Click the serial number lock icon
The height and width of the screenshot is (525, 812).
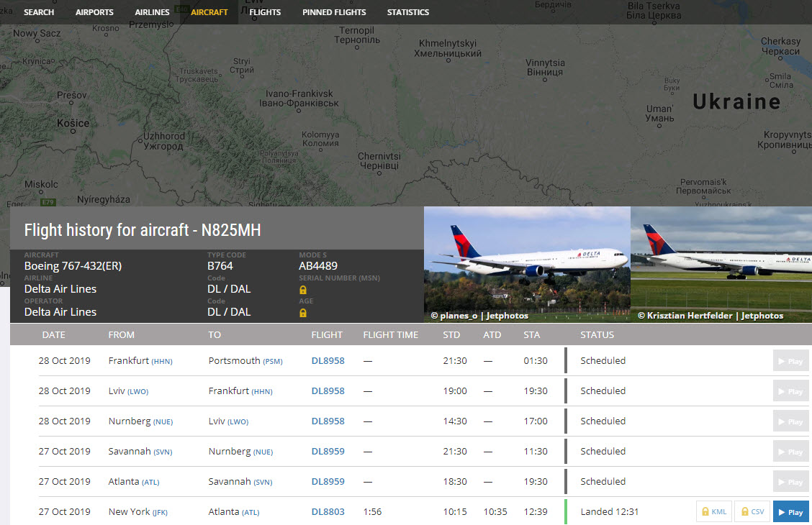click(x=303, y=290)
